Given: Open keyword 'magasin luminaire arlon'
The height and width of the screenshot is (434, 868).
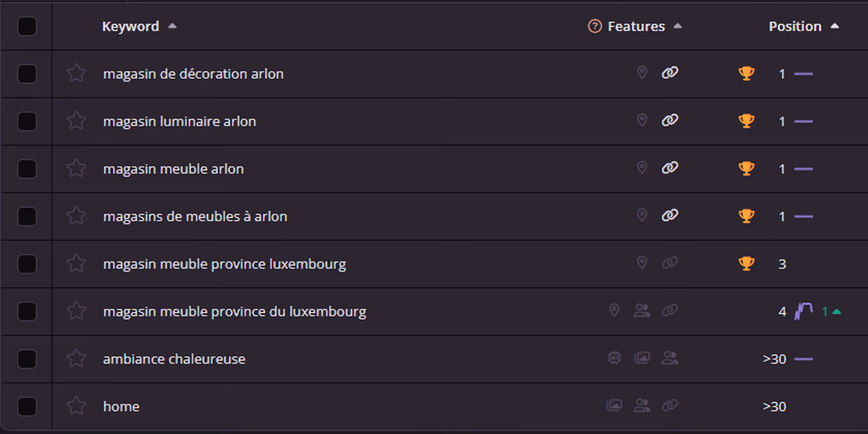Looking at the screenshot, I should [x=180, y=121].
